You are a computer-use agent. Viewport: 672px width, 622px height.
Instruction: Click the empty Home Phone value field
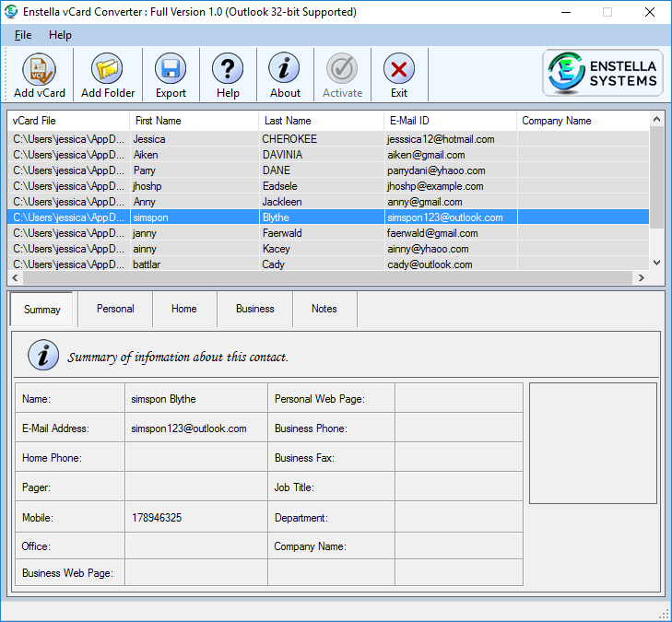click(196, 457)
